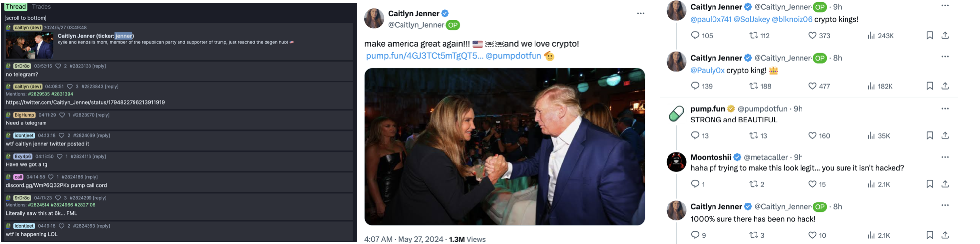The width and height of the screenshot is (980, 244).
Task: Open more options on main Caitlyn tweet
Action: pos(640,14)
